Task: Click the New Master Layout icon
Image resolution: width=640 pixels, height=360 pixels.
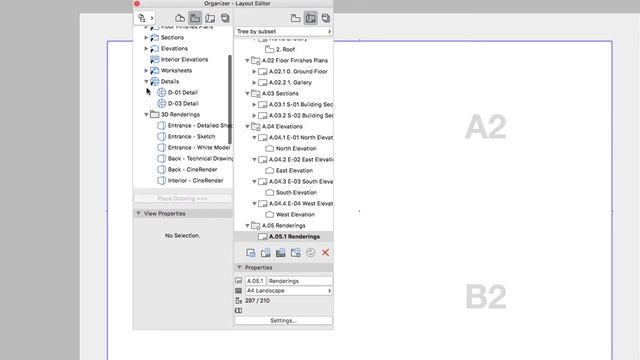Action: 280,253
